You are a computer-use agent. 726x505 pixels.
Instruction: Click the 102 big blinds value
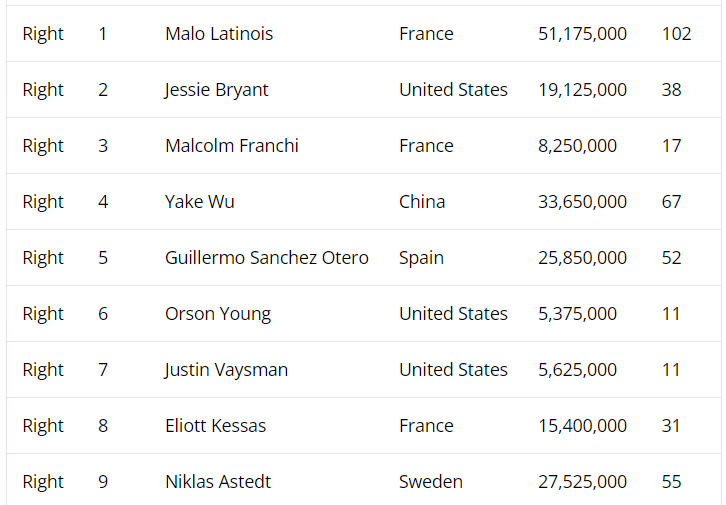tap(676, 34)
